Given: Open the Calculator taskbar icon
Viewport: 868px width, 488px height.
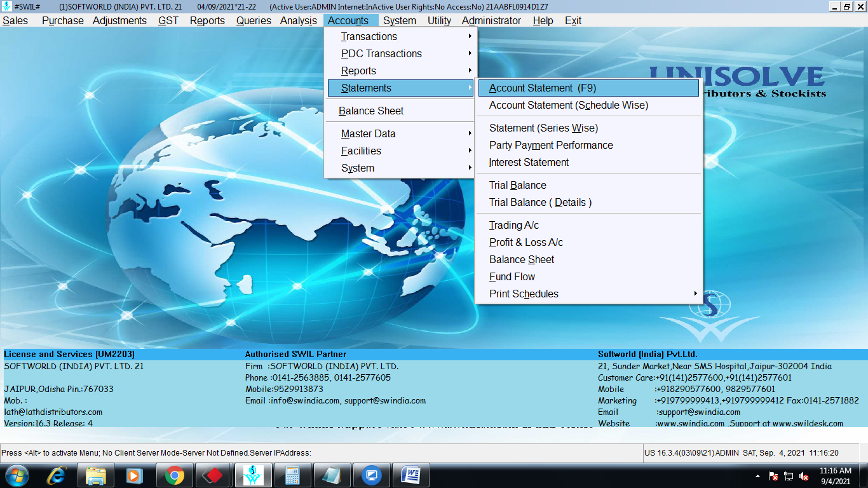Looking at the screenshot, I should tap(292, 475).
